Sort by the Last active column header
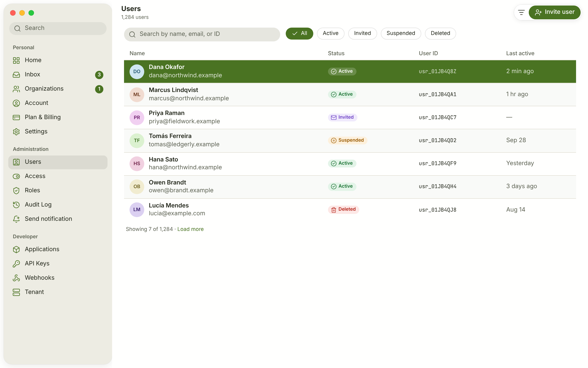The image size is (588, 368). [520, 53]
